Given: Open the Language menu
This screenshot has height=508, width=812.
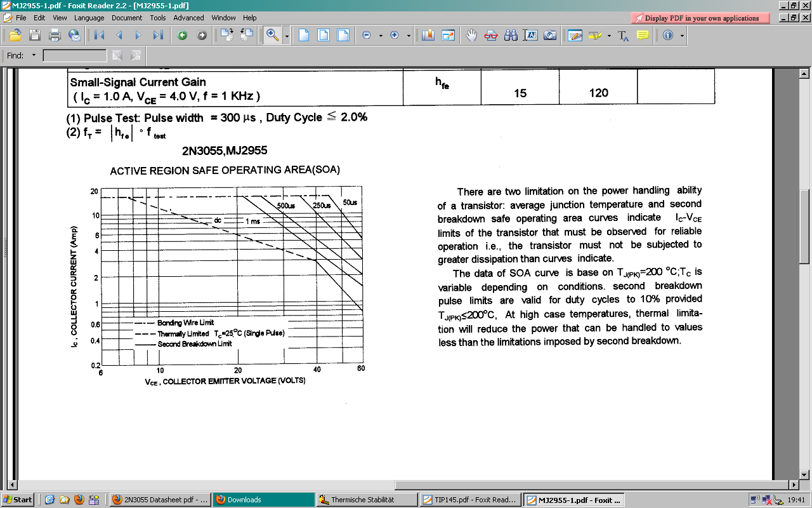Looking at the screenshot, I should click(x=89, y=18).
